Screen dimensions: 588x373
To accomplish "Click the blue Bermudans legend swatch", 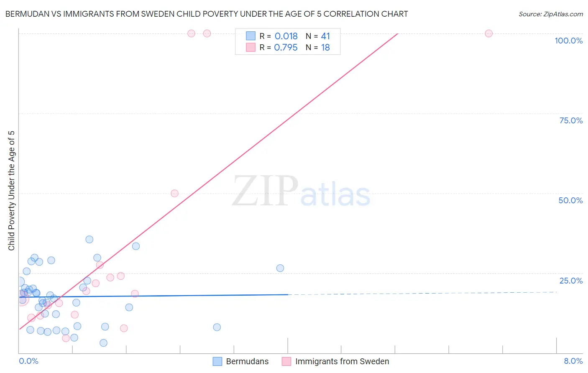I will [x=217, y=361].
